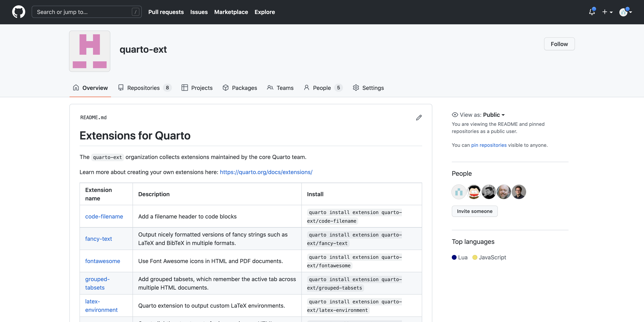This screenshot has width=644, height=322.
Task: Open the Marketplace menu item
Action: (x=231, y=12)
